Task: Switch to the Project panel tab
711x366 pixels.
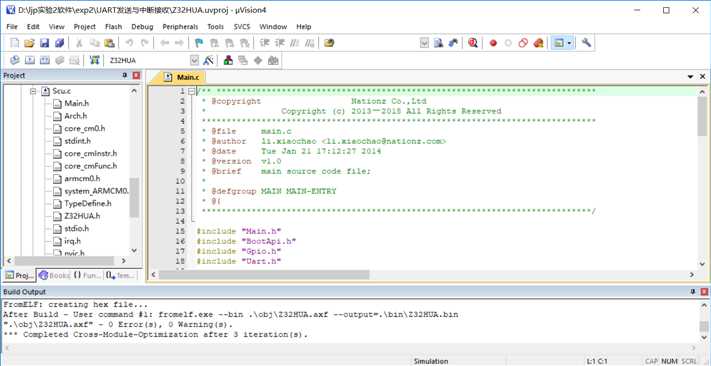Action: pyautogui.click(x=19, y=275)
